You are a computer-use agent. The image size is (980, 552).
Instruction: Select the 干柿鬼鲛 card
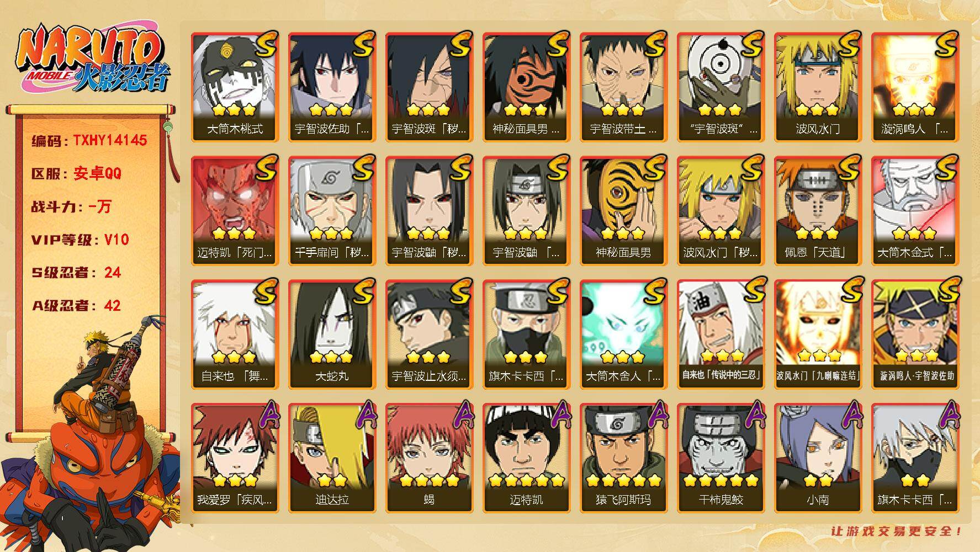point(721,458)
